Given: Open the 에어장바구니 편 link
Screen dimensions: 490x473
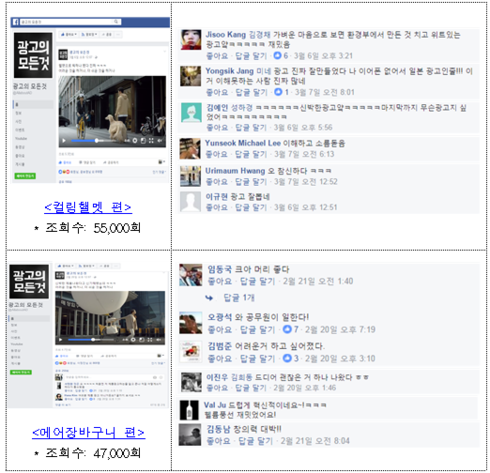Looking at the screenshot, I should pos(88,432).
